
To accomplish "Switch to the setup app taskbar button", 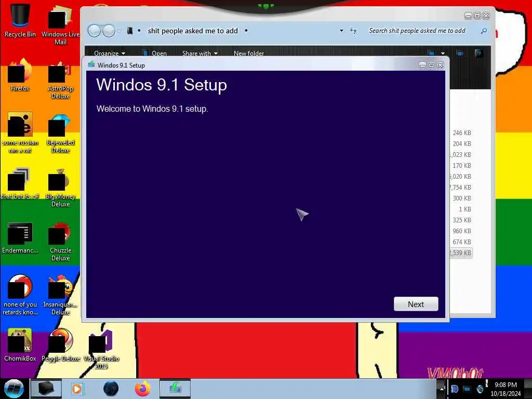I will pos(175,389).
